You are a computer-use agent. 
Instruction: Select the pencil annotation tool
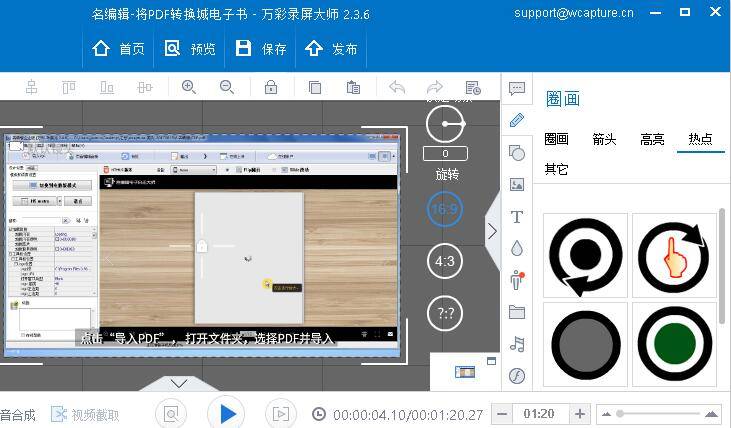coord(517,120)
